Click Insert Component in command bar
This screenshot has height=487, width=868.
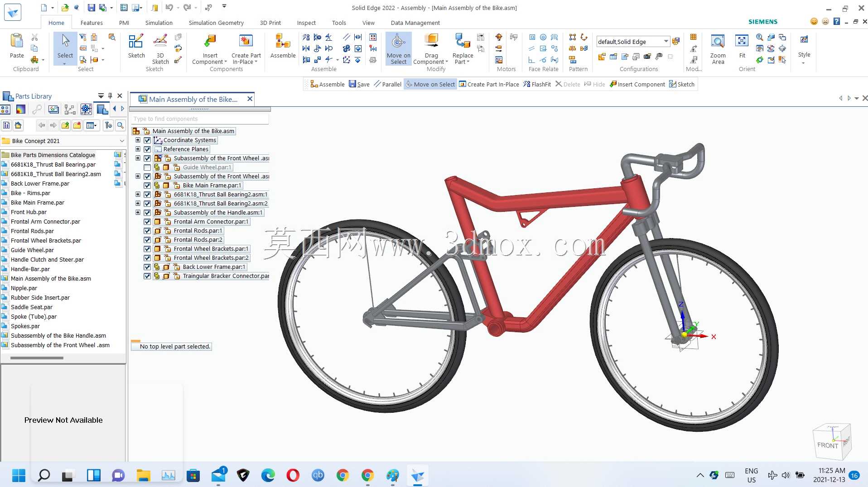637,84
